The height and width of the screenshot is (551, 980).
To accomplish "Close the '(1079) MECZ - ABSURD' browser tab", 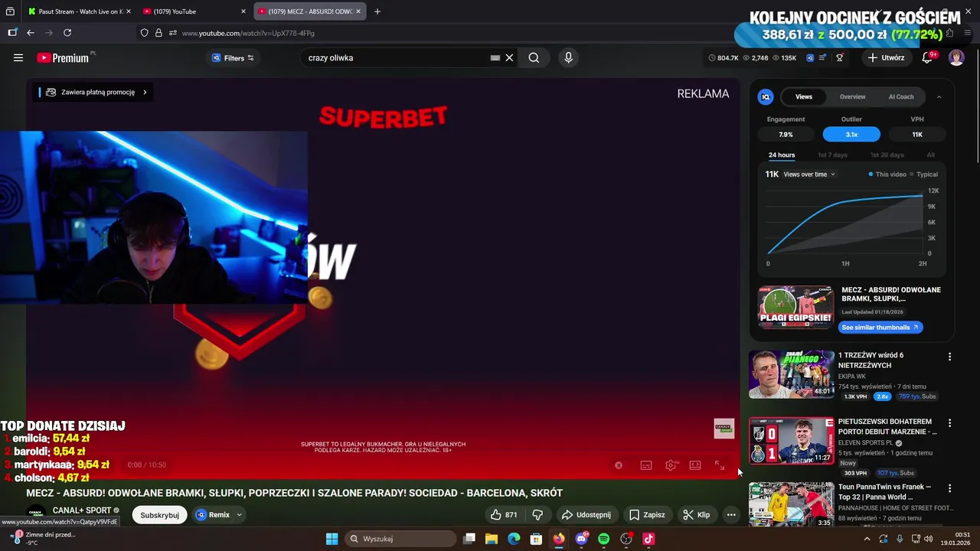I will pos(358,11).
